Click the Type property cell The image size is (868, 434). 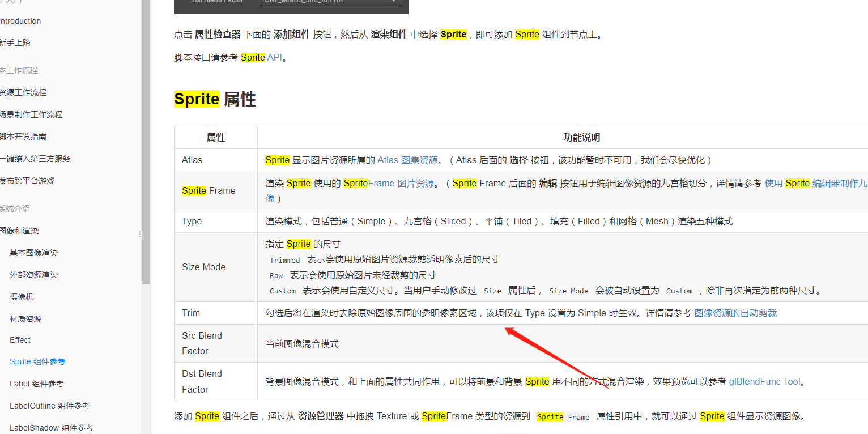[216, 222]
